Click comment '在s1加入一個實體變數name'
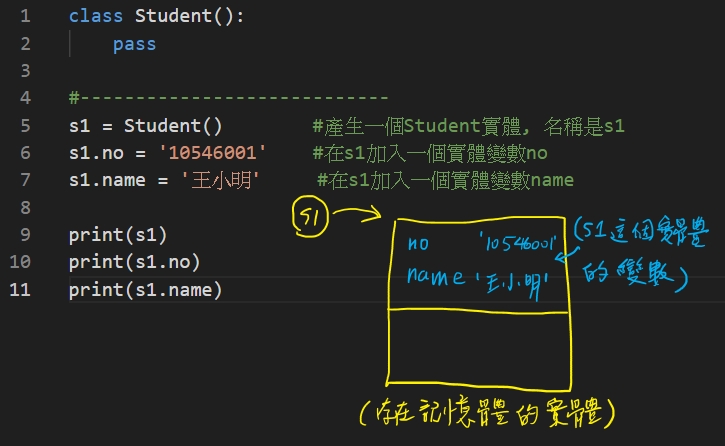The width and height of the screenshot is (725, 446). [445, 180]
